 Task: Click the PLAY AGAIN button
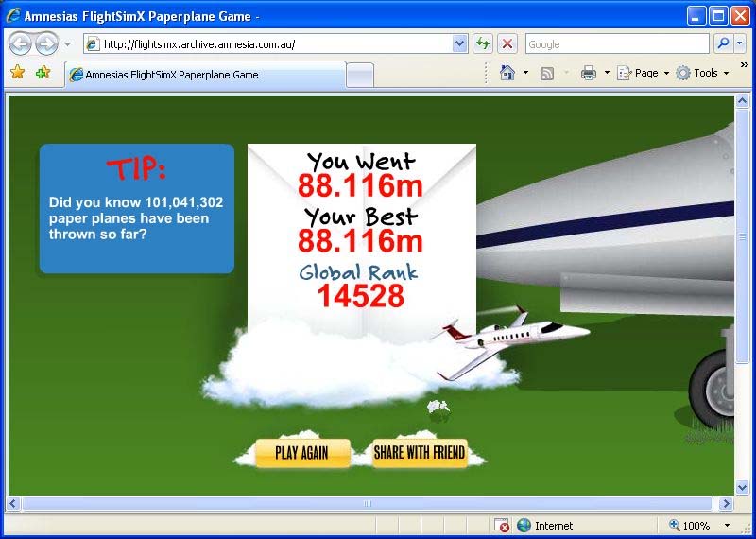(302, 453)
